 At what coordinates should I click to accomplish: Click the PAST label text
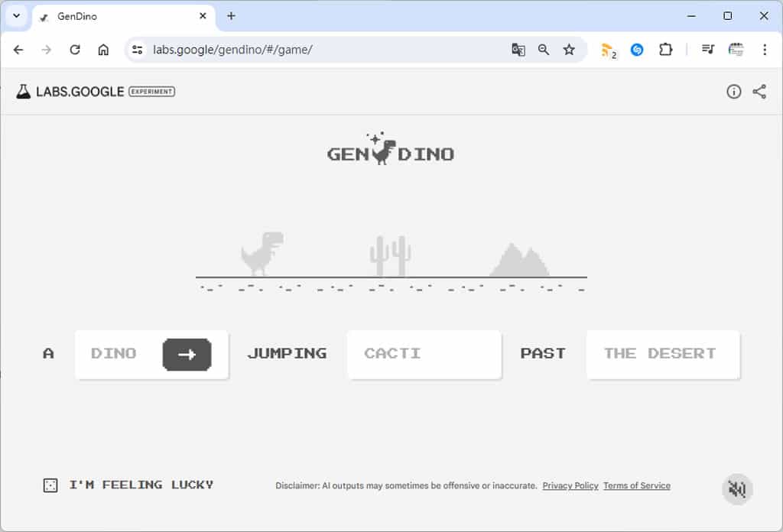coord(543,353)
